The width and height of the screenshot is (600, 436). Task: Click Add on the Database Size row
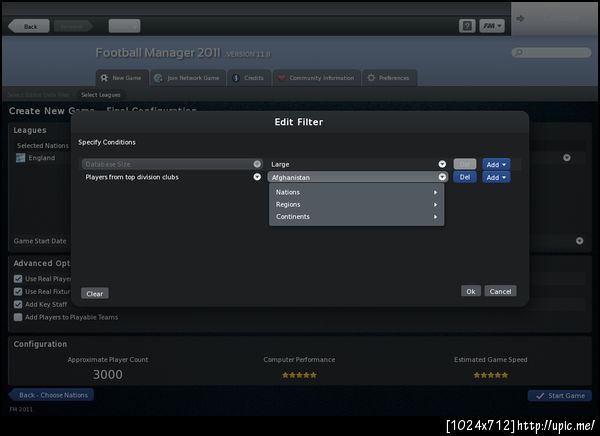point(496,165)
